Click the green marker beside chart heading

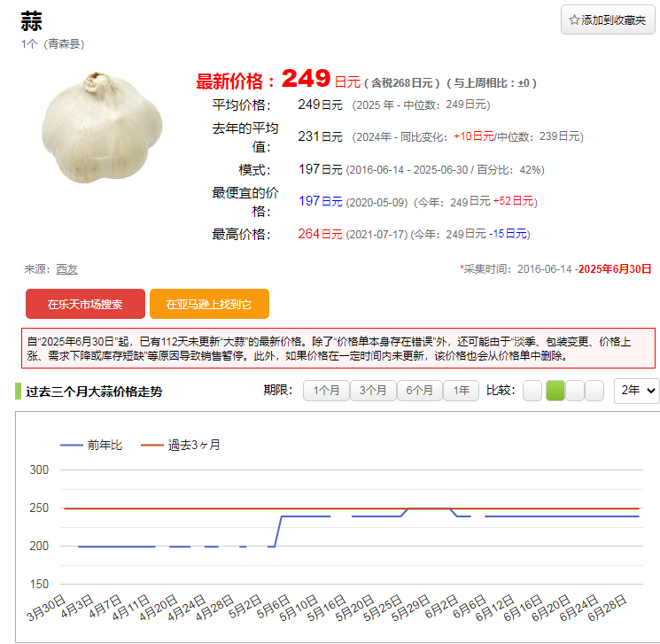[18, 391]
